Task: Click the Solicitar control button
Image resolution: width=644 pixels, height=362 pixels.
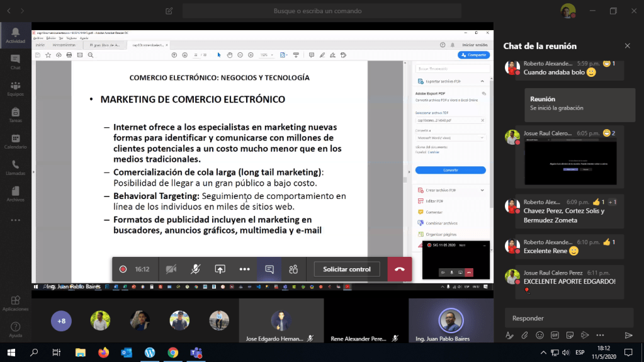Action: click(347, 269)
